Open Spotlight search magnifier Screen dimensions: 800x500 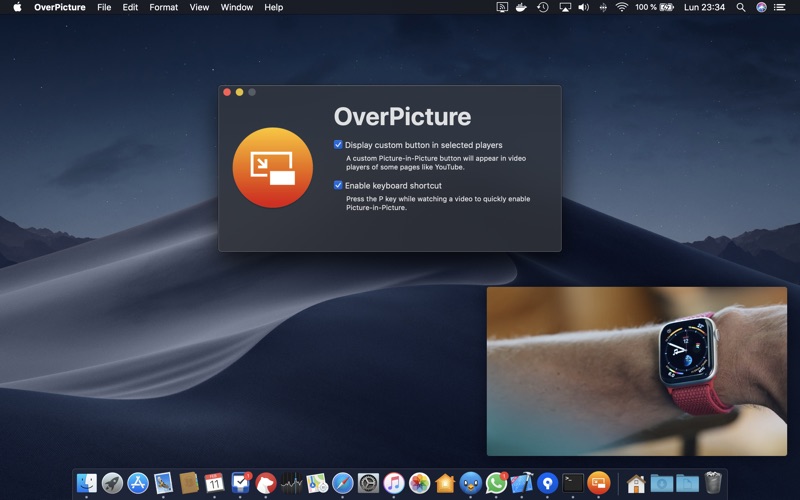[x=741, y=7]
